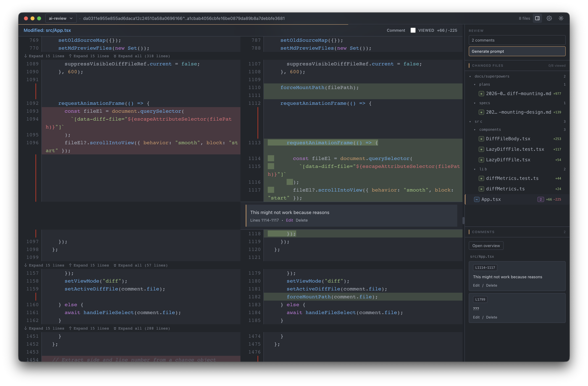Screen dimensions: 588x386
Task: Switch theme with the sun icon
Action: [561, 18]
